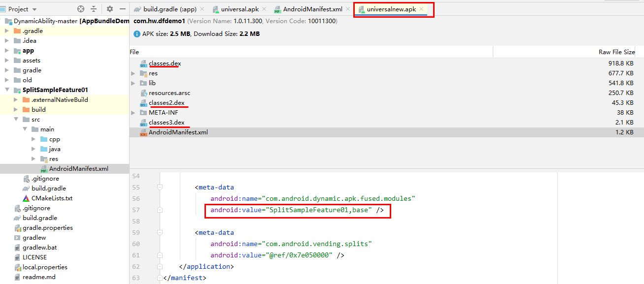Click the resources.arsc file icon

pyautogui.click(x=144, y=93)
